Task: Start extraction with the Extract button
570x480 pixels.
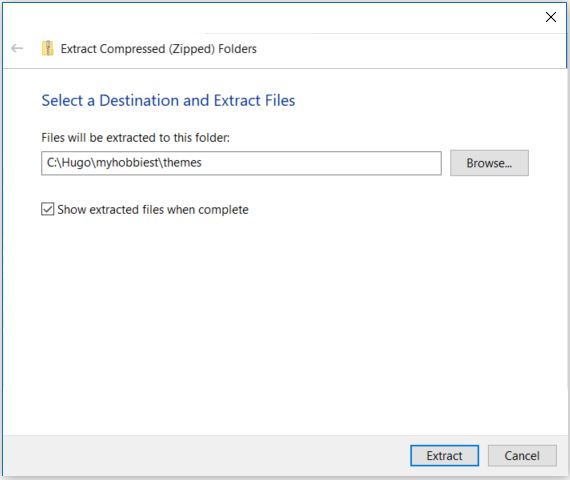Action: 444,456
